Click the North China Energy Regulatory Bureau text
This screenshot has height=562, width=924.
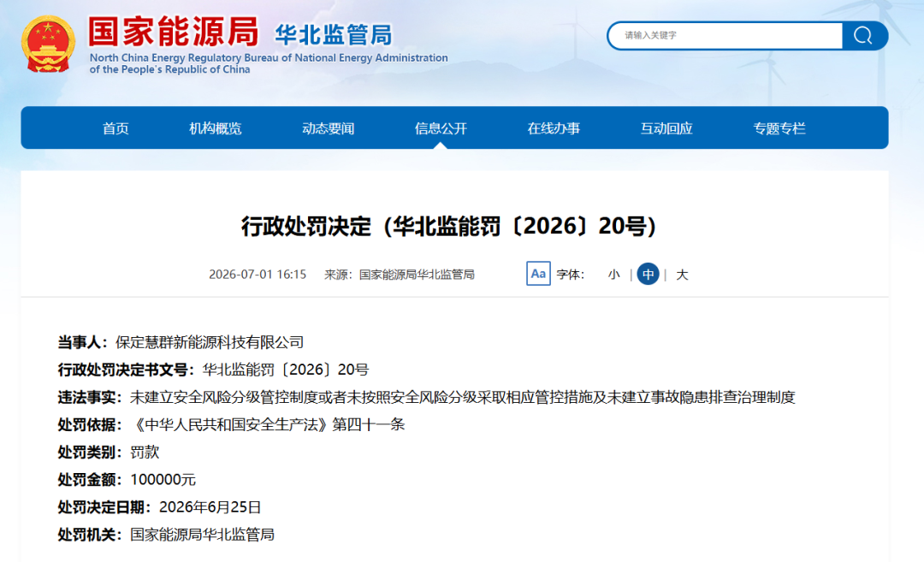coord(269,63)
